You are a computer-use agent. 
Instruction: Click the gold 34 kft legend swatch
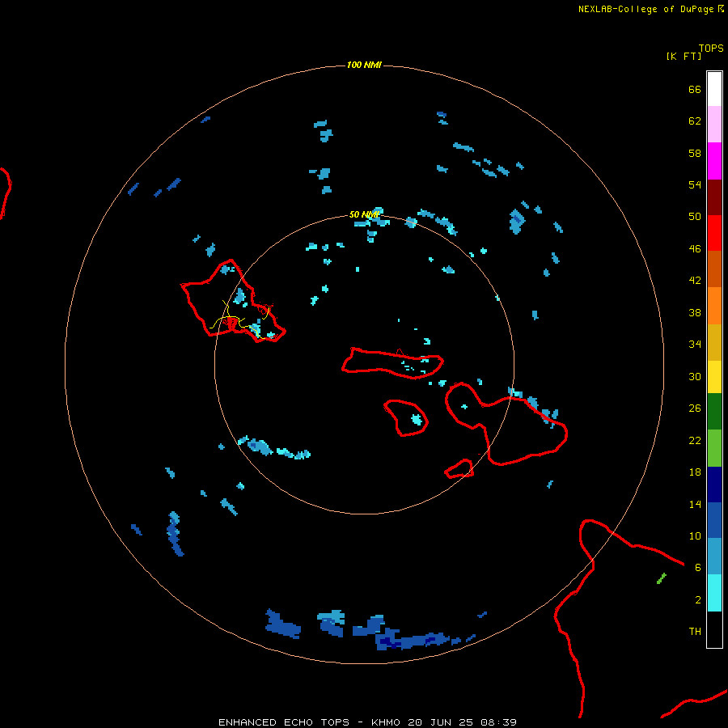click(714, 343)
